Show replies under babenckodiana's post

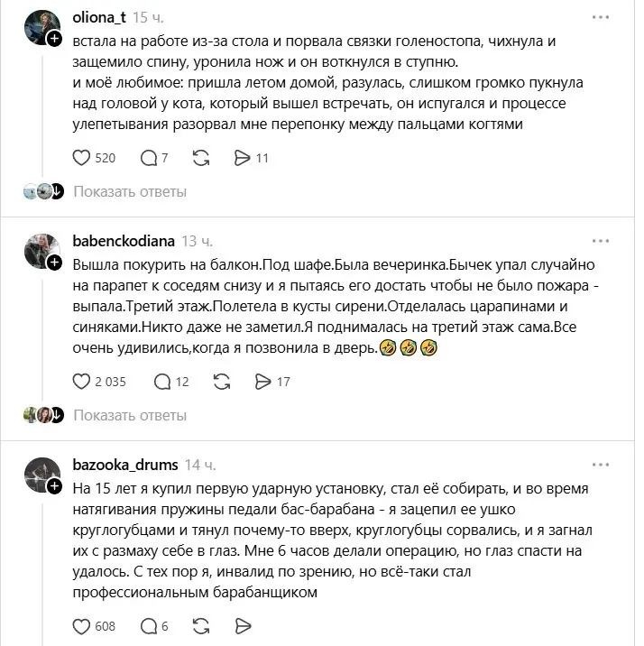click(x=130, y=415)
